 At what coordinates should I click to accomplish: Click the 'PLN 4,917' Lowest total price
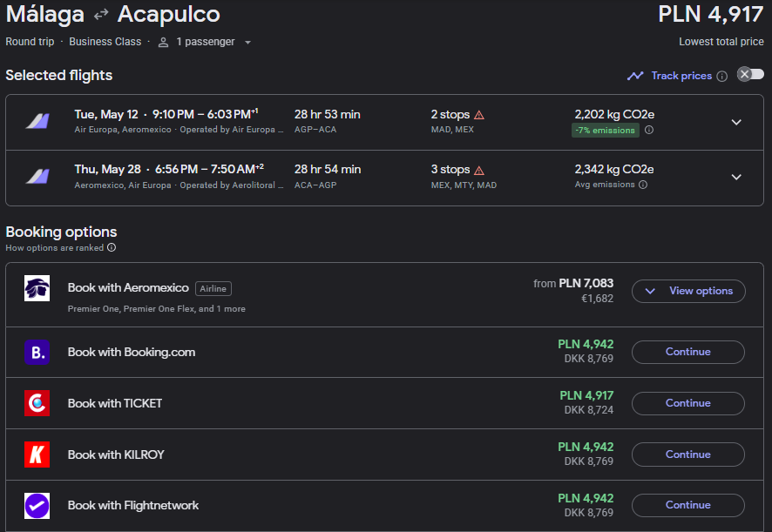(x=710, y=14)
